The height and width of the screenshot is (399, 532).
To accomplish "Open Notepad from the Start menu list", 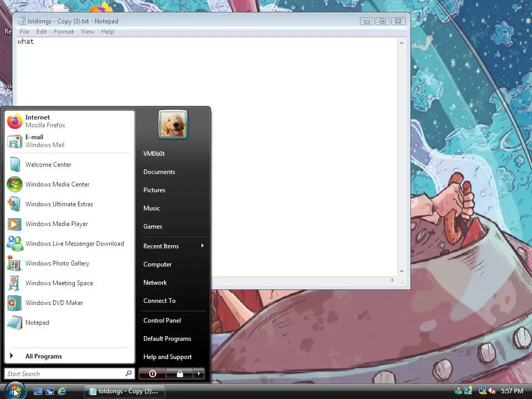I will (69, 322).
